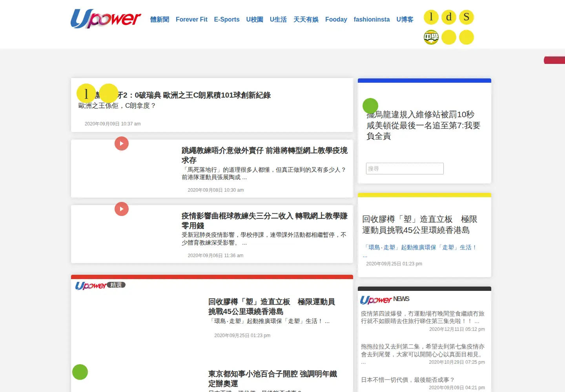Click the summary starting 受新冠肺炎疫情影響
The height and width of the screenshot is (392, 565).
[264, 239]
